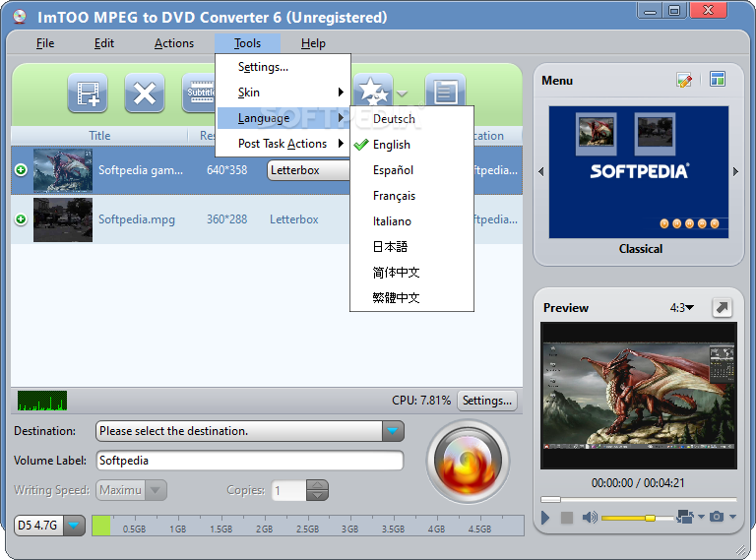Show next menu template arrow
The image size is (756, 560).
[x=735, y=171]
